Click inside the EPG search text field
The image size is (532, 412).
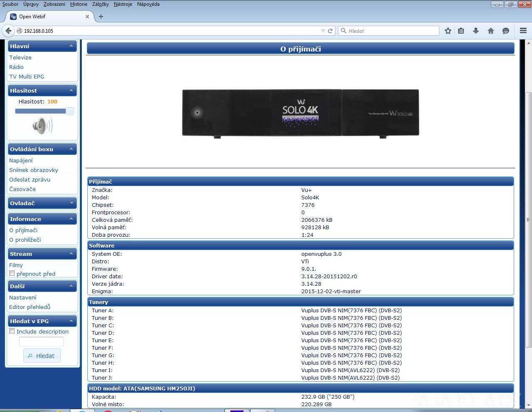[41, 341]
